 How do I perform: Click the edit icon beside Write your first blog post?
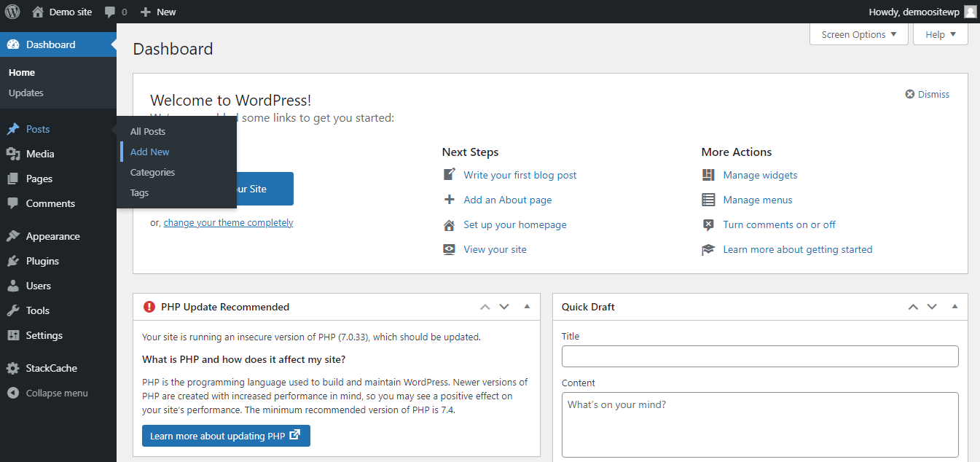point(450,175)
